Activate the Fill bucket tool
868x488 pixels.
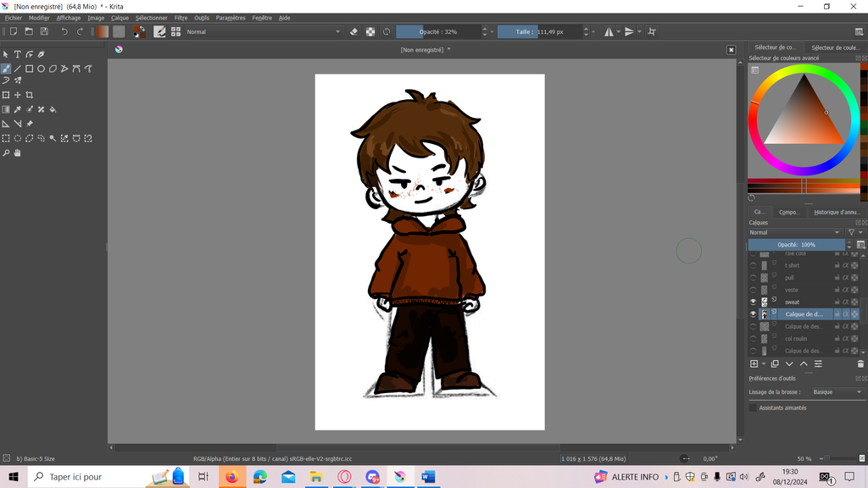[53, 109]
